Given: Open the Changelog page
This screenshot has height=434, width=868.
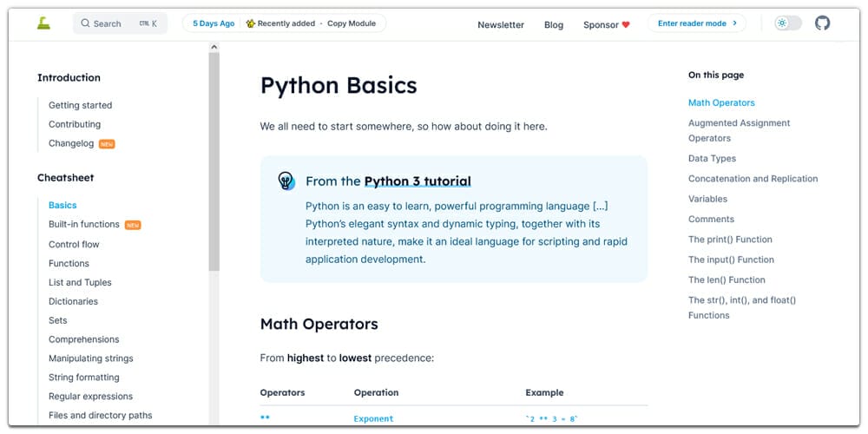Looking at the screenshot, I should coord(71,143).
